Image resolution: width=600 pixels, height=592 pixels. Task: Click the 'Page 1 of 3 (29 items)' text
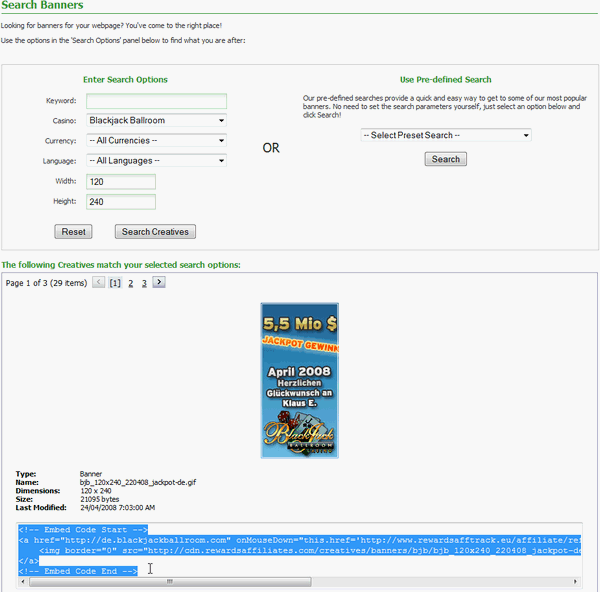click(46, 283)
